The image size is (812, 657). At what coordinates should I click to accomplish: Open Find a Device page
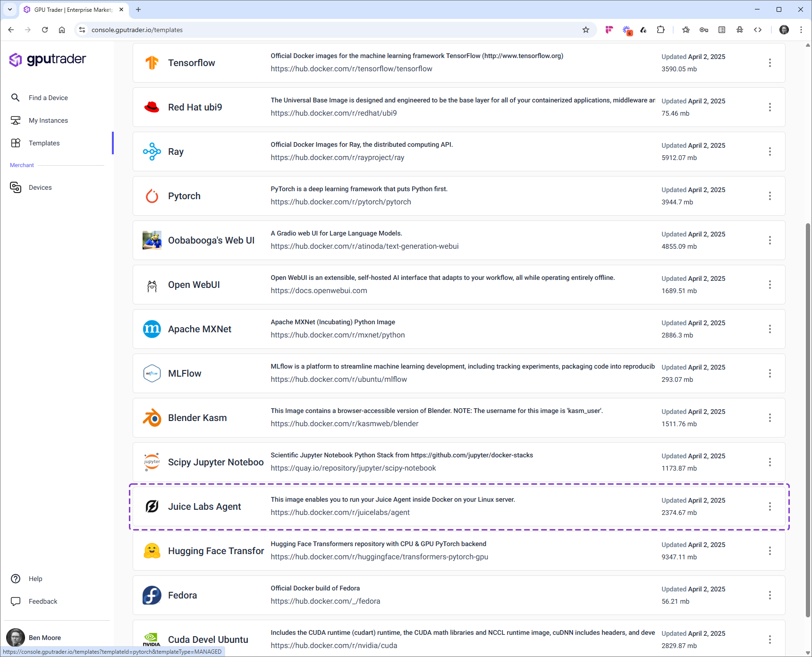[48, 98]
